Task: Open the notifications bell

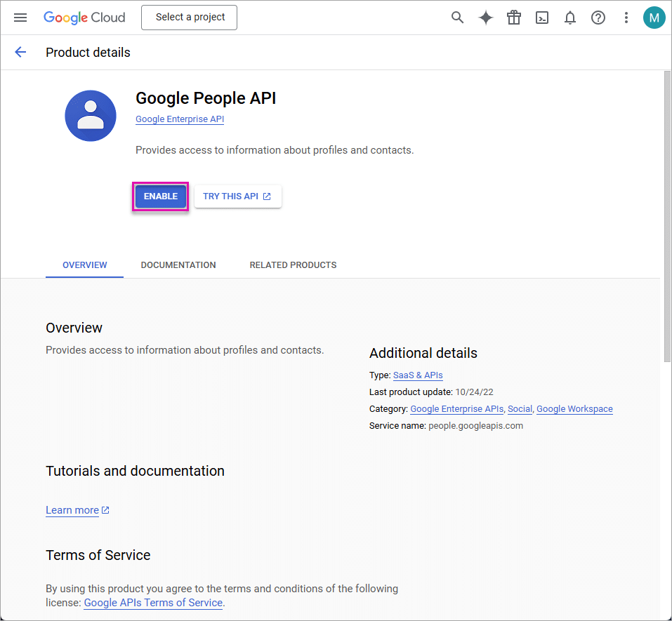Action: pyautogui.click(x=570, y=18)
